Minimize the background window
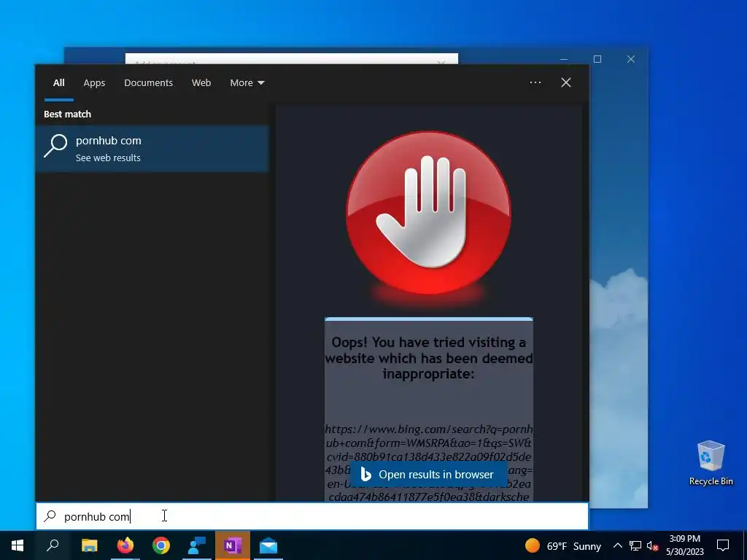The image size is (747, 560). coord(564,59)
